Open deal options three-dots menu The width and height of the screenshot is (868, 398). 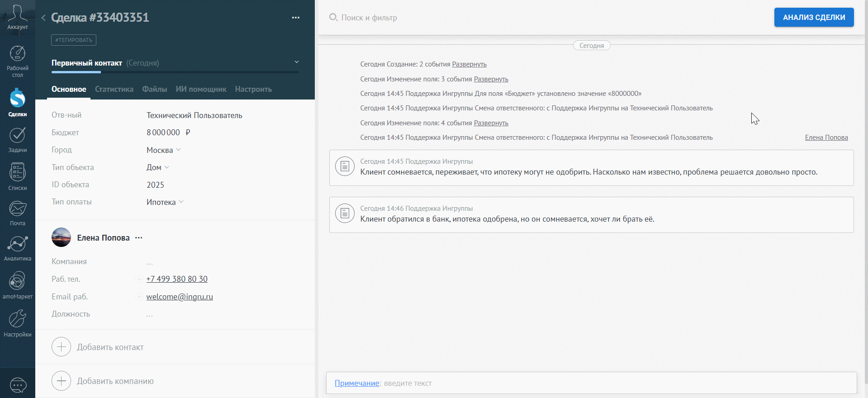coord(296,18)
